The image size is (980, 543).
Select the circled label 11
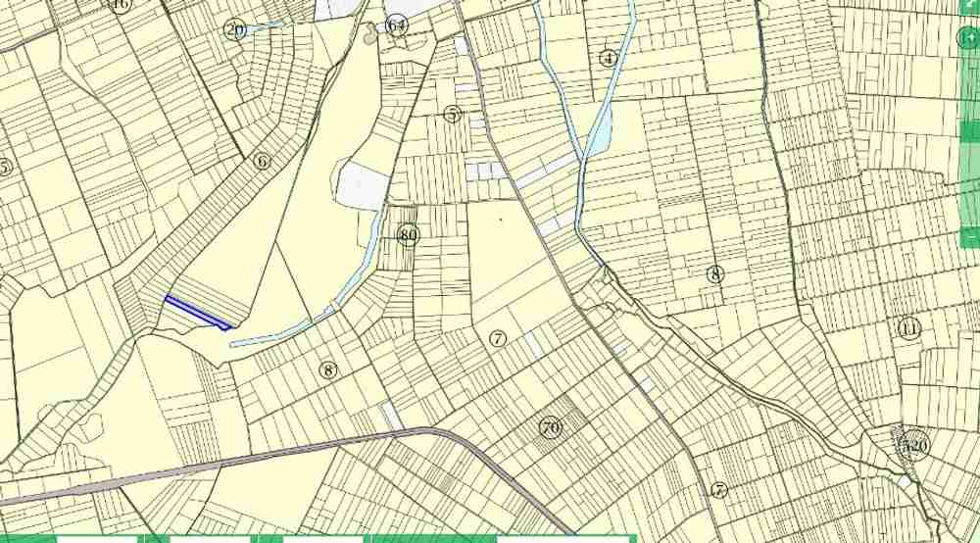pos(909,328)
